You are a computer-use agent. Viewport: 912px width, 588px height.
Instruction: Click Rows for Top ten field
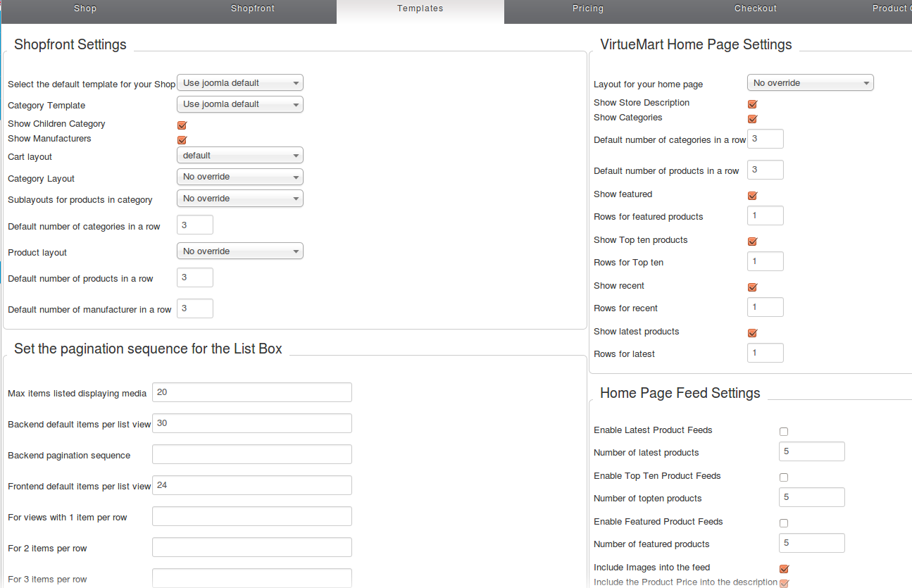[x=766, y=261]
